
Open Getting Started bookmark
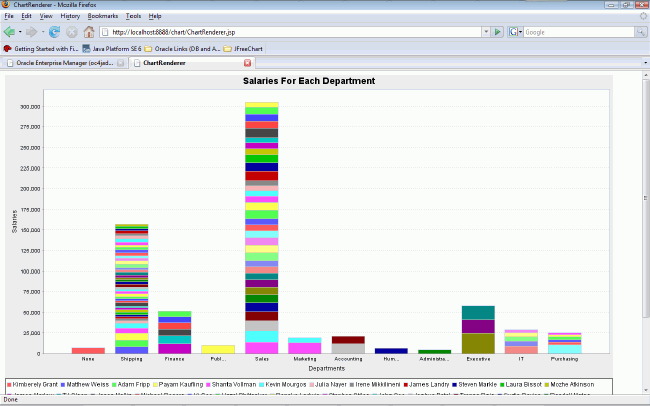pyautogui.click(x=41, y=47)
